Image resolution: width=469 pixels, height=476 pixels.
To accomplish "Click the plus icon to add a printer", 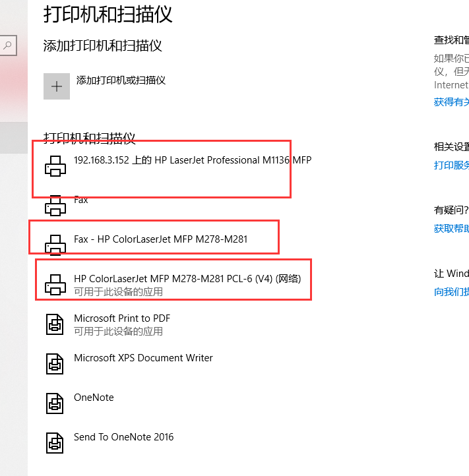I will click(57, 86).
